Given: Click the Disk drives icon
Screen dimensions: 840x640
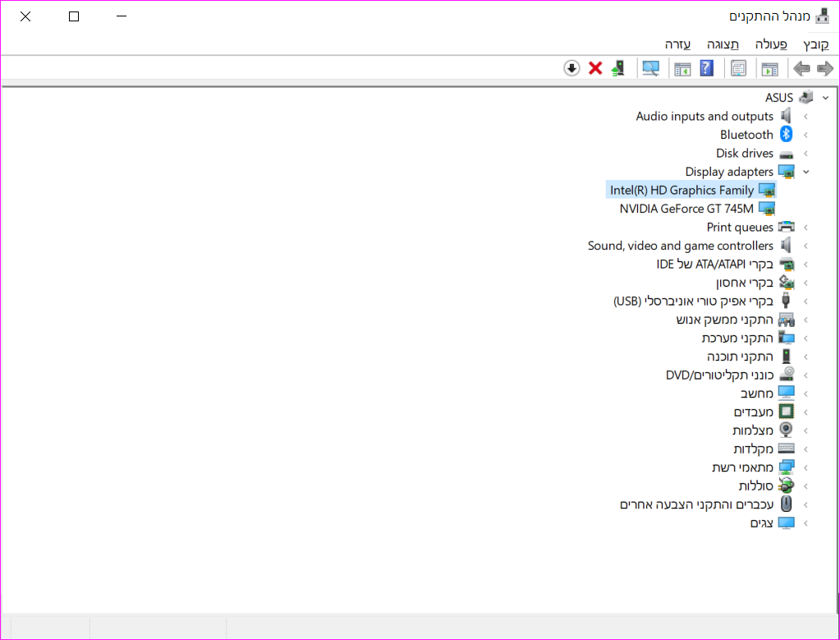Looking at the screenshot, I should click(x=786, y=154).
